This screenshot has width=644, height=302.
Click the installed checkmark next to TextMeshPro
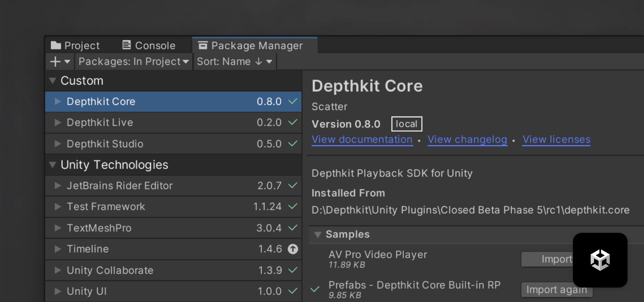293,228
